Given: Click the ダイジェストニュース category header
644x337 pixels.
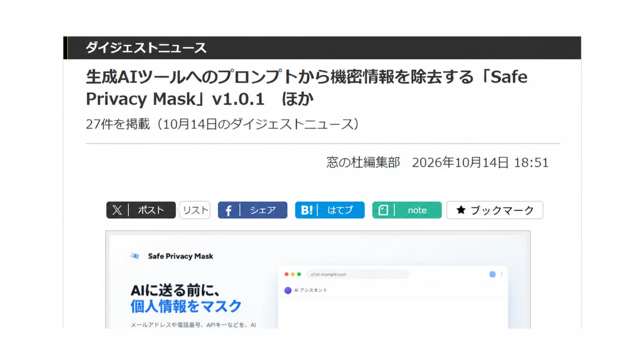Looking at the screenshot, I should 146,48.
